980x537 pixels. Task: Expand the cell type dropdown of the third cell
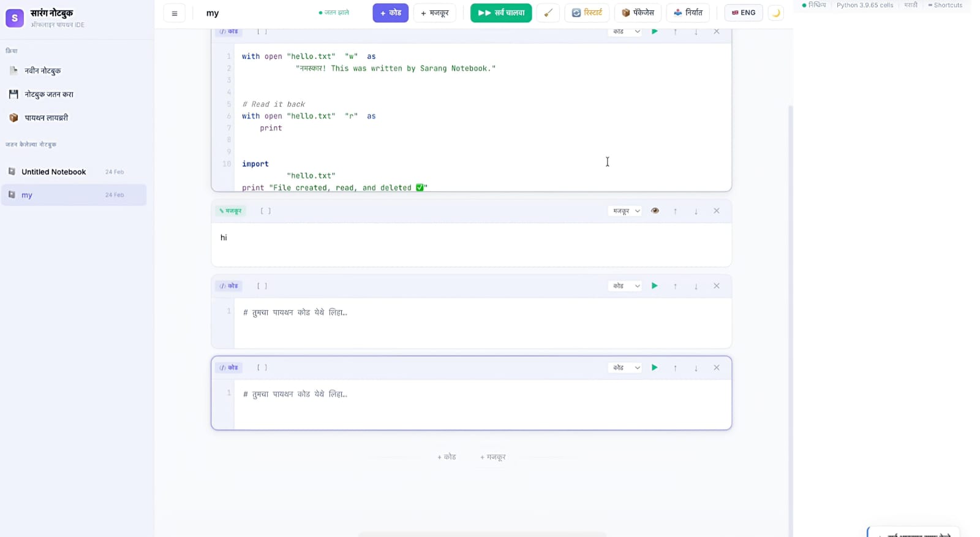point(625,286)
